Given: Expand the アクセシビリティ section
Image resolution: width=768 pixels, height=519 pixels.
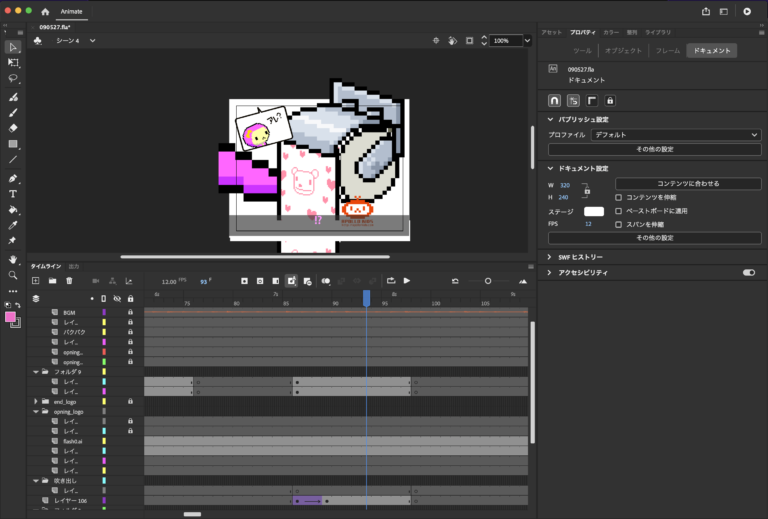Looking at the screenshot, I should click(x=550, y=273).
